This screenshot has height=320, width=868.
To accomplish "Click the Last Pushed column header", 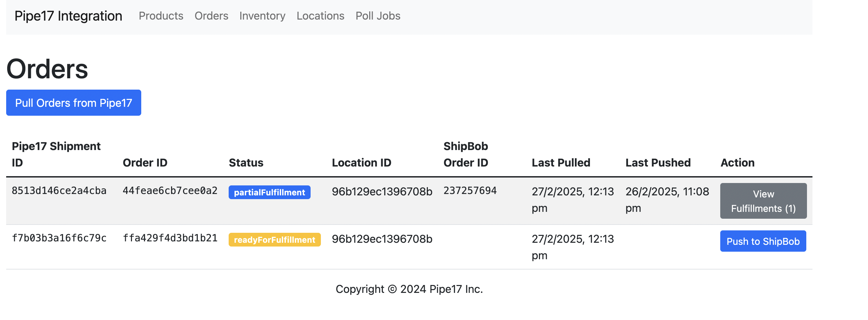I will 658,162.
